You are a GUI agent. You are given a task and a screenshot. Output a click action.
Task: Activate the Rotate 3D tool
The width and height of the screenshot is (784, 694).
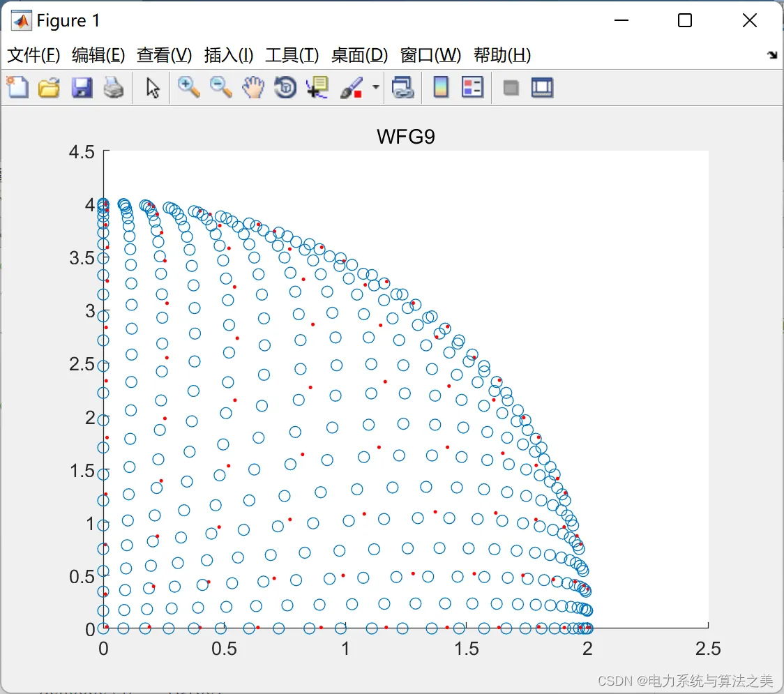click(285, 87)
